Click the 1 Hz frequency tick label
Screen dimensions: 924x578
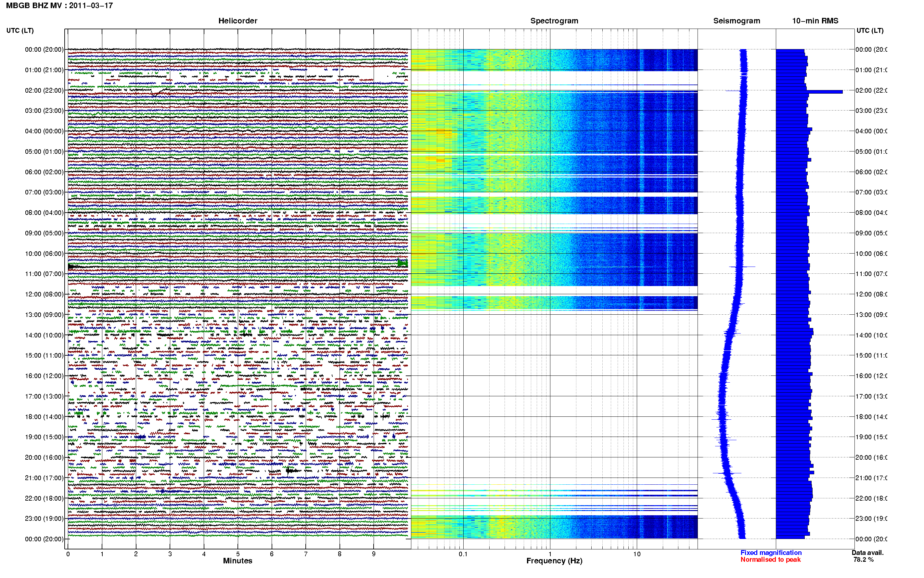pos(550,554)
